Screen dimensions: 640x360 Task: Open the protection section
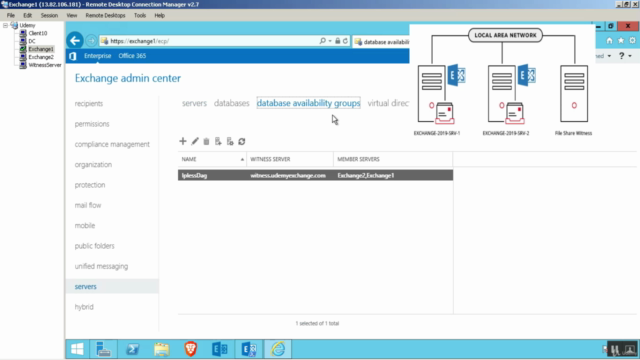[x=90, y=185]
